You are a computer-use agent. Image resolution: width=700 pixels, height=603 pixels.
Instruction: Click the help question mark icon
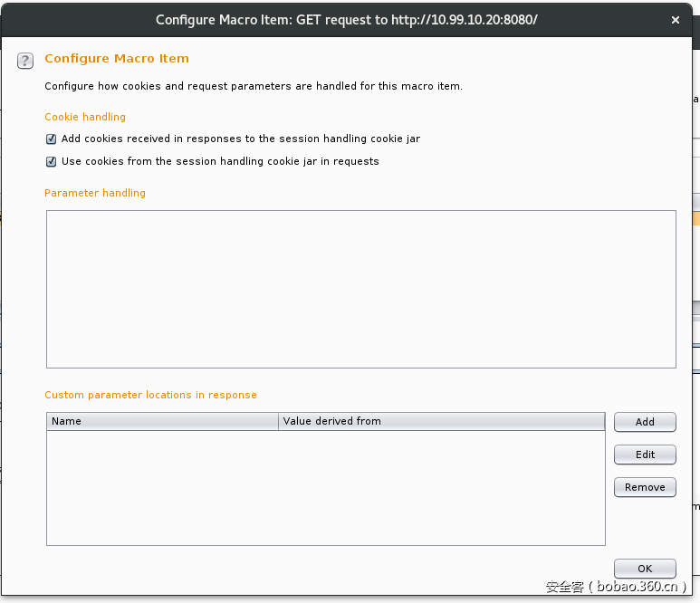25,61
